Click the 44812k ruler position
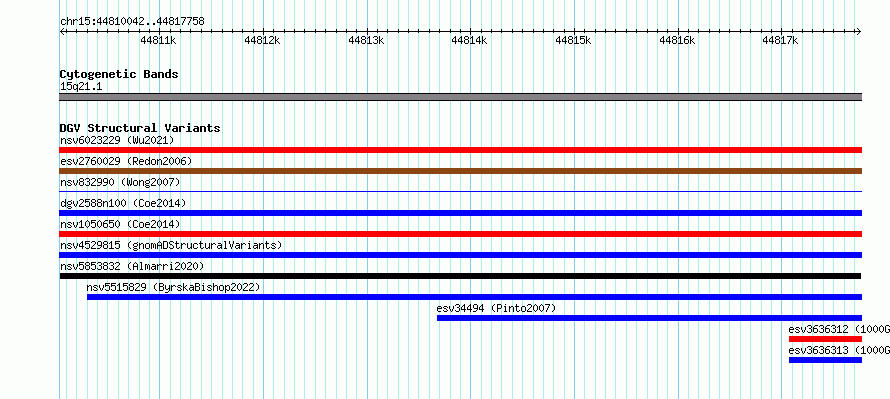The width and height of the screenshot is (890, 399). [x=262, y=40]
